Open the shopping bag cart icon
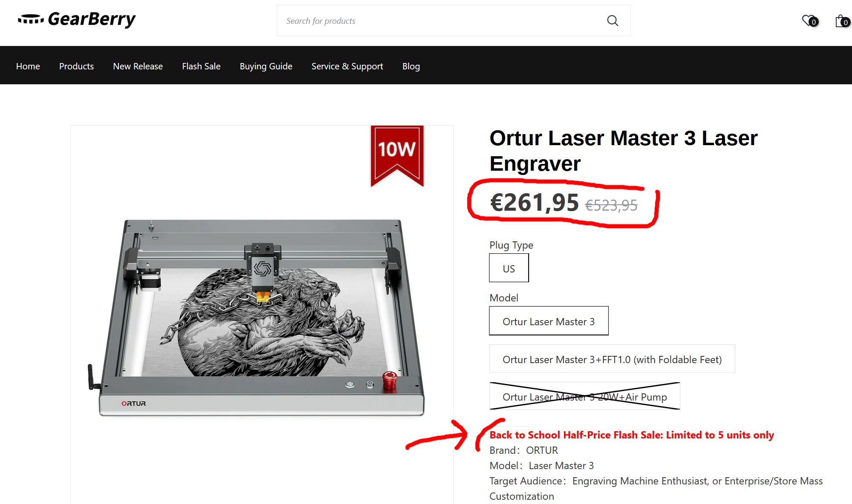The width and height of the screenshot is (852, 504). click(x=842, y=20)
